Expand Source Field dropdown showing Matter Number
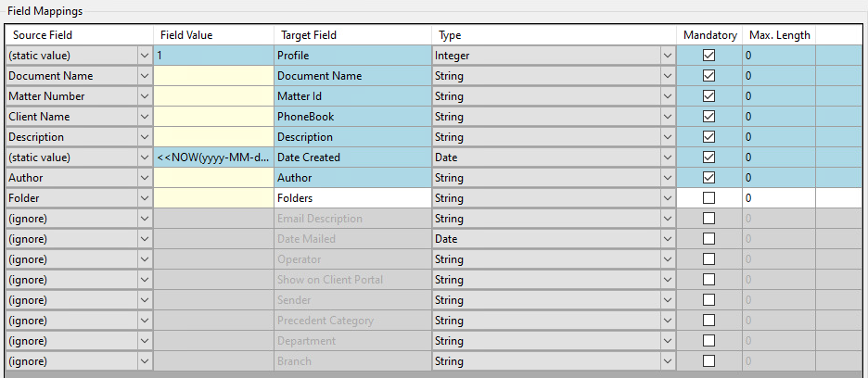 [145, 96]
